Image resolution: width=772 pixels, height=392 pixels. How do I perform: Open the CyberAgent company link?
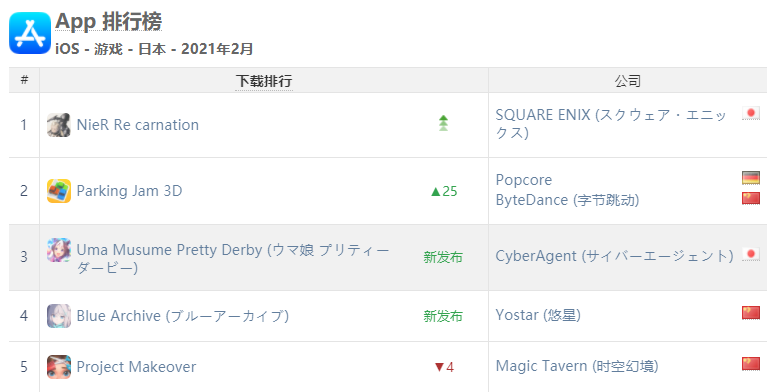(x=614, y=256)
